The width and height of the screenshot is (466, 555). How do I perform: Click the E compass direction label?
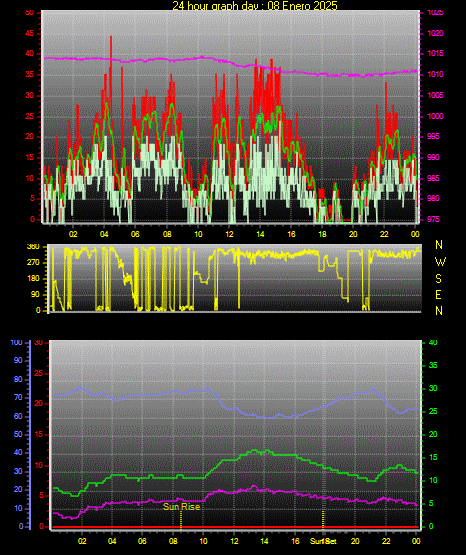[438, 294]
